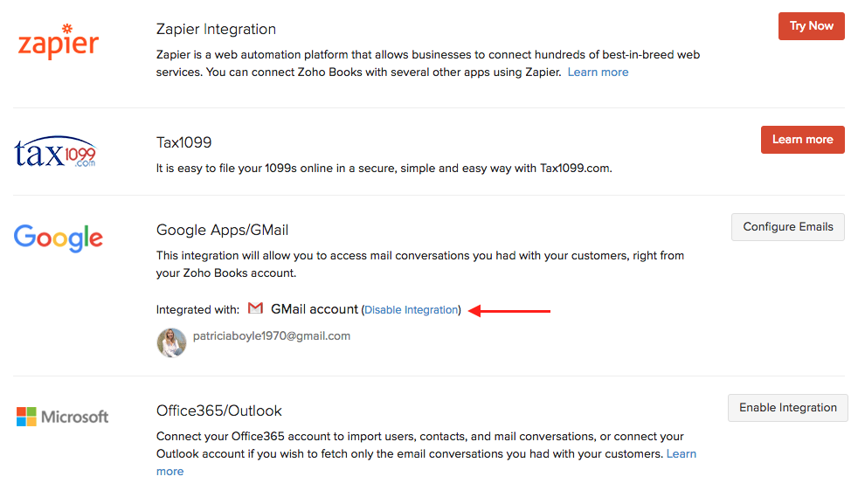
Task: Click the Office365/Outlook heading
Action: click(x=218, y=411)
